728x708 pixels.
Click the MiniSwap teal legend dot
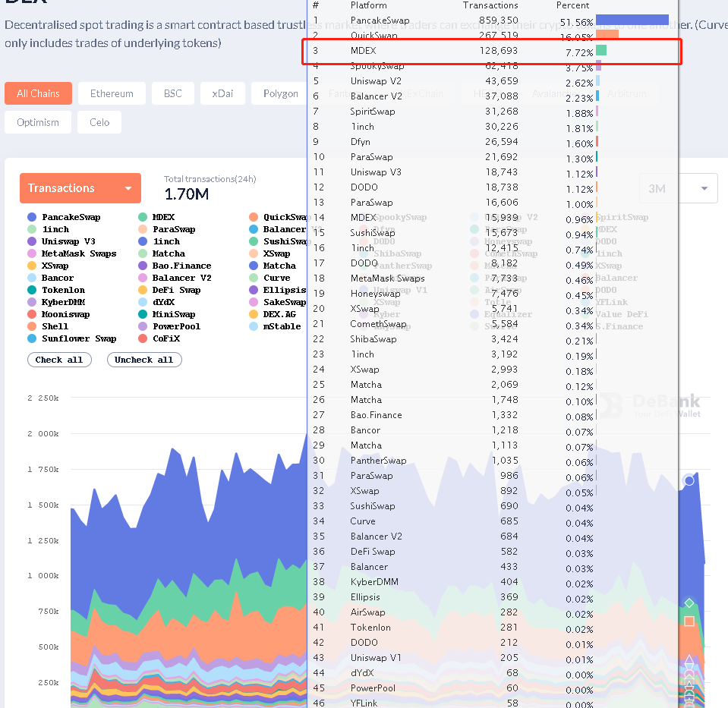pyautogui.click(x=143, y=314)
